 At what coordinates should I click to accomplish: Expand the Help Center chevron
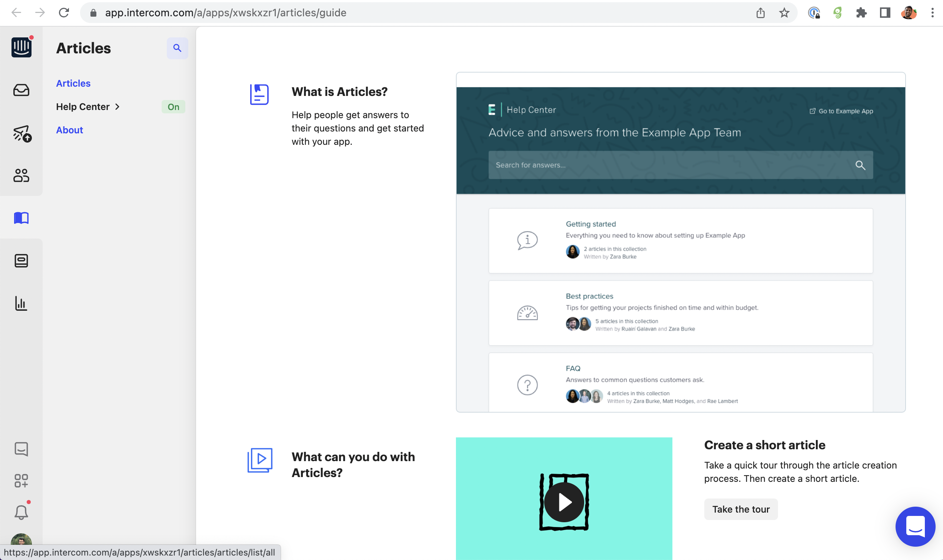tap(117, 107)
